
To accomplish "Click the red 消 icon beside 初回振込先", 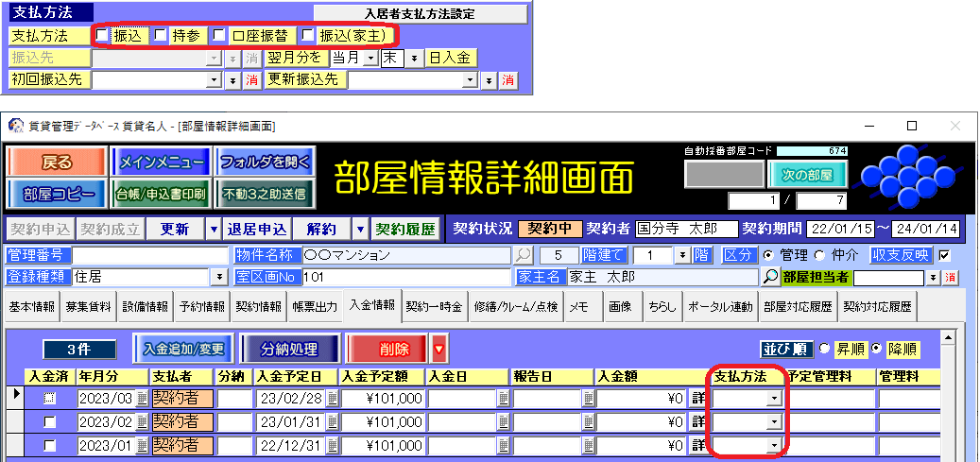I will click(251, 80).
